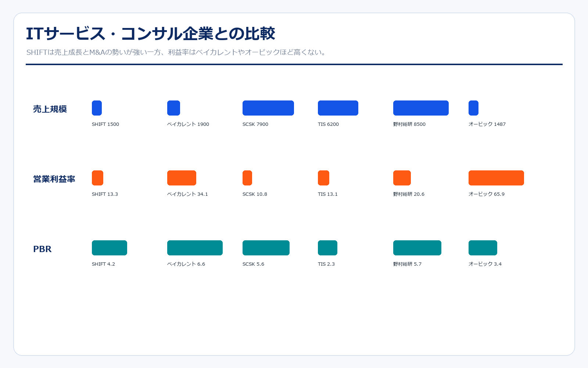Click the オービック 3.4 teal PBR bar
588x368 pixels.
pyautogui.click(x=483, y=248)
